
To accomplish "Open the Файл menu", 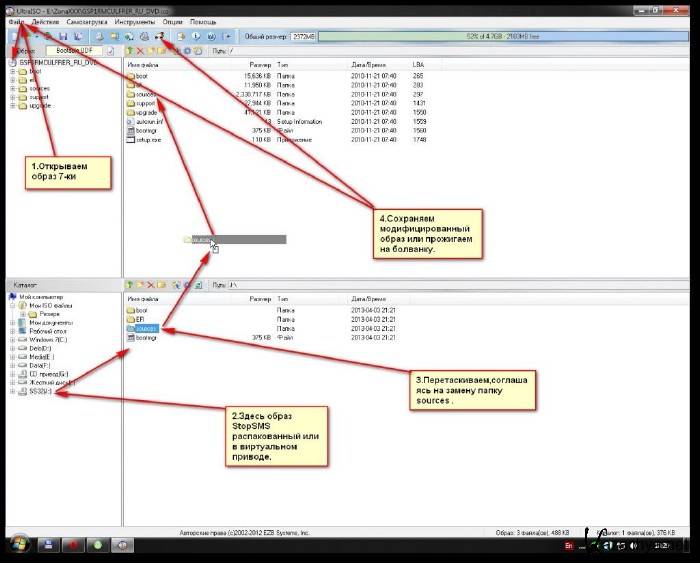I will pyautogui.click(x=15, y=21).
